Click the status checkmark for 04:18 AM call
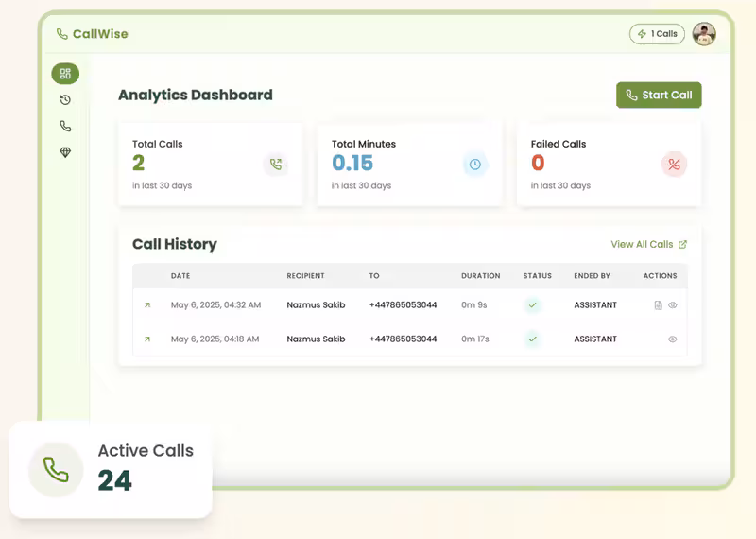 click(x=533, y=339)
